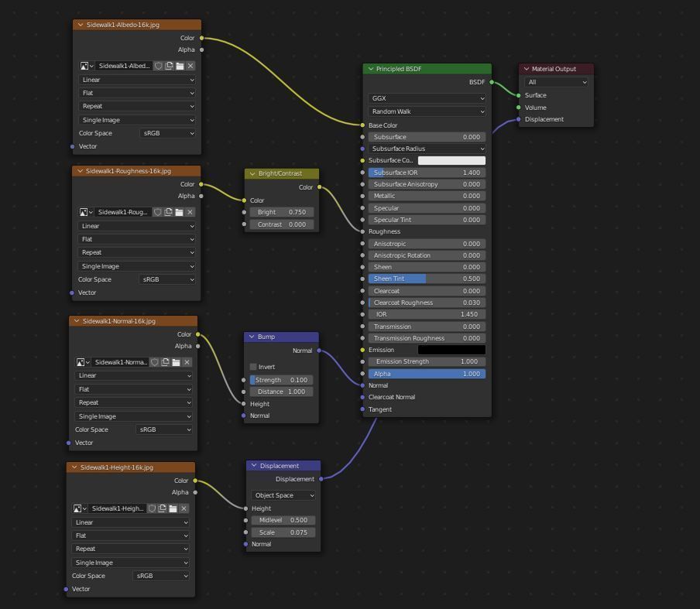Click Displacement Scale field 0.075

coord(283,532)
